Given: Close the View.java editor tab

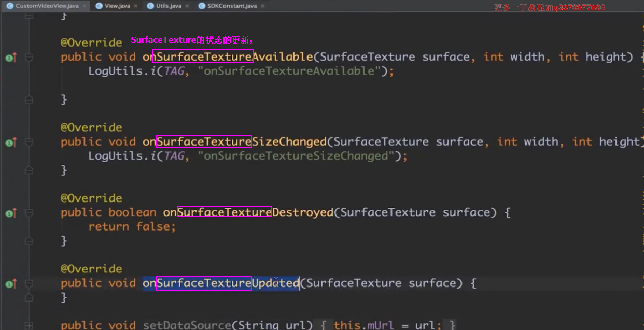Looking at the screenshot, I should [x=136, y=6].
